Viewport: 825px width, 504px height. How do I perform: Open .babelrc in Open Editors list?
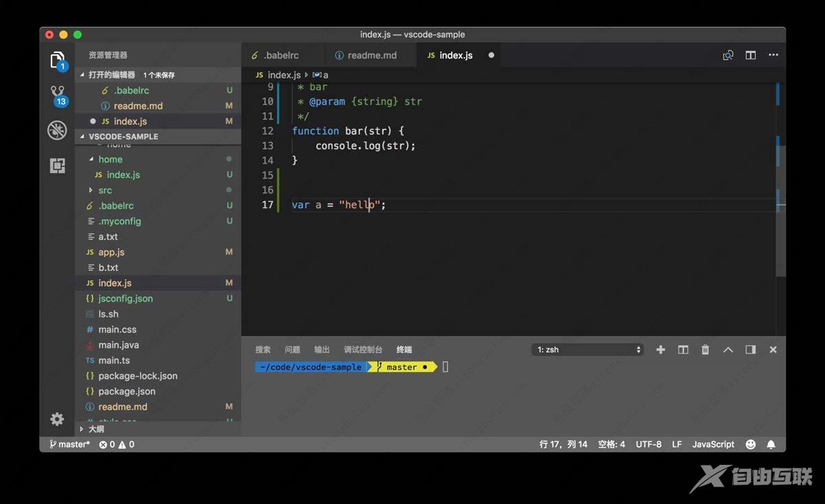pyautogui.click(x=157, y=90)
